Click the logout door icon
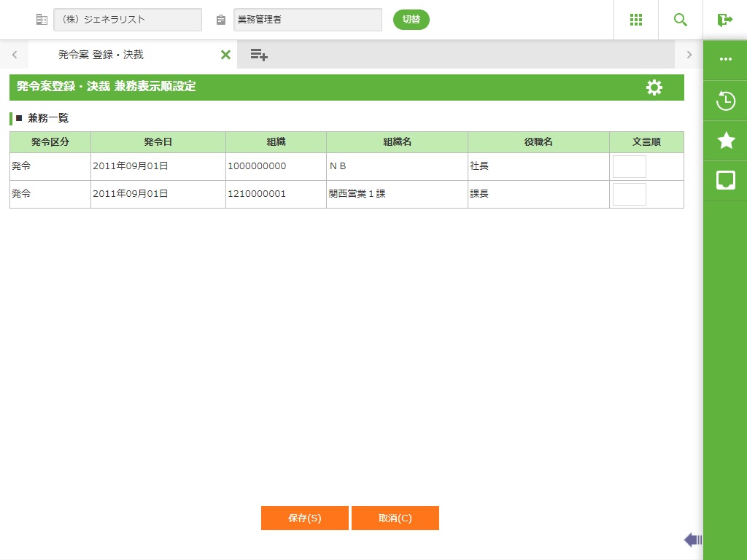The image size is (747, 560). [x=724, y=20]
